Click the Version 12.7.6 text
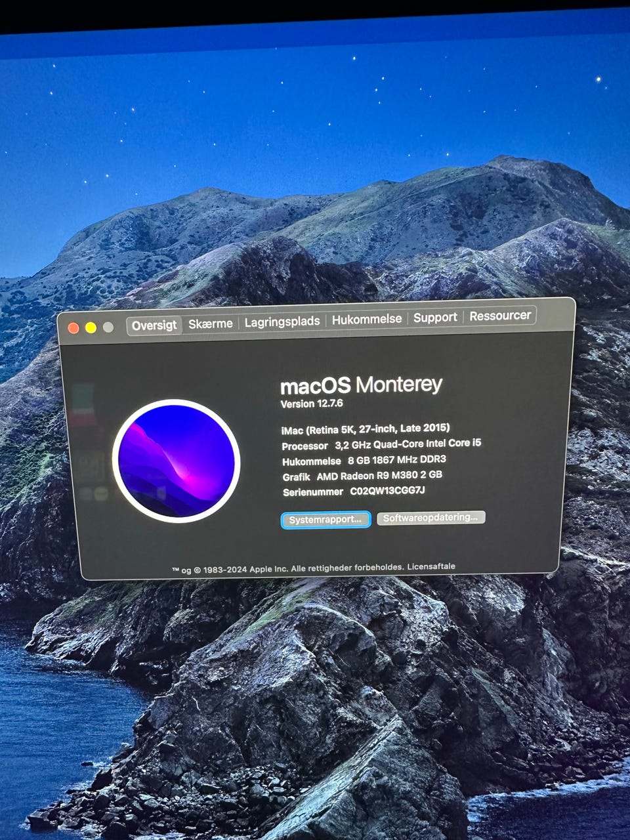Screen dimensions: 630x840 coord(312,404)
